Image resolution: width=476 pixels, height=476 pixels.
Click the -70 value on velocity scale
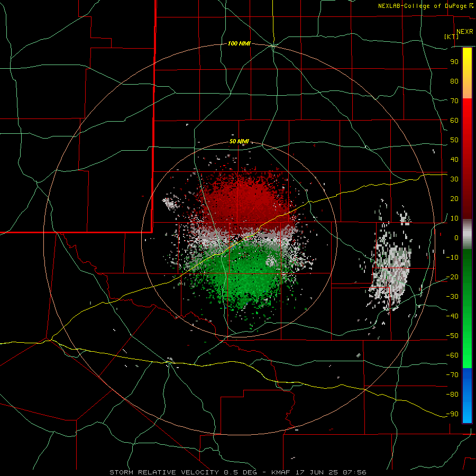452,375
